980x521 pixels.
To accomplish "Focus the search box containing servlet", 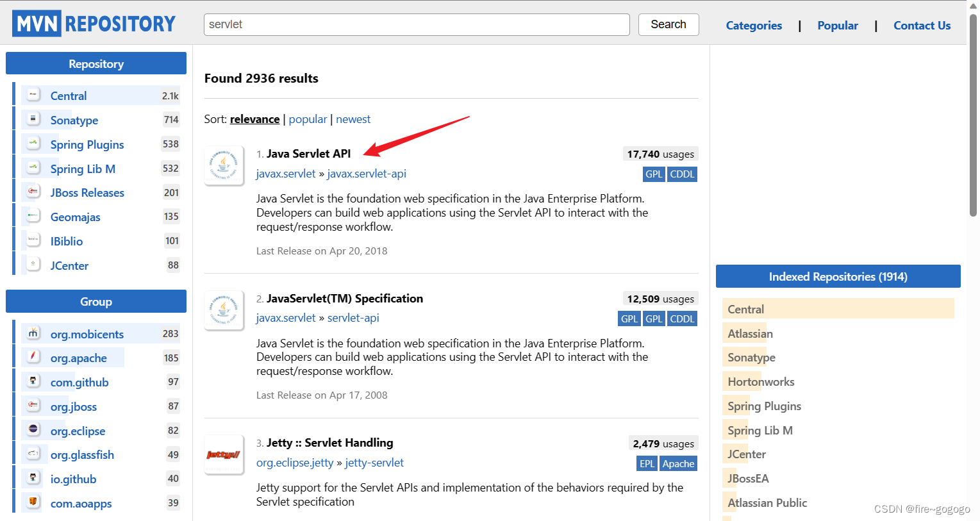I will click(x=417, y=24).
